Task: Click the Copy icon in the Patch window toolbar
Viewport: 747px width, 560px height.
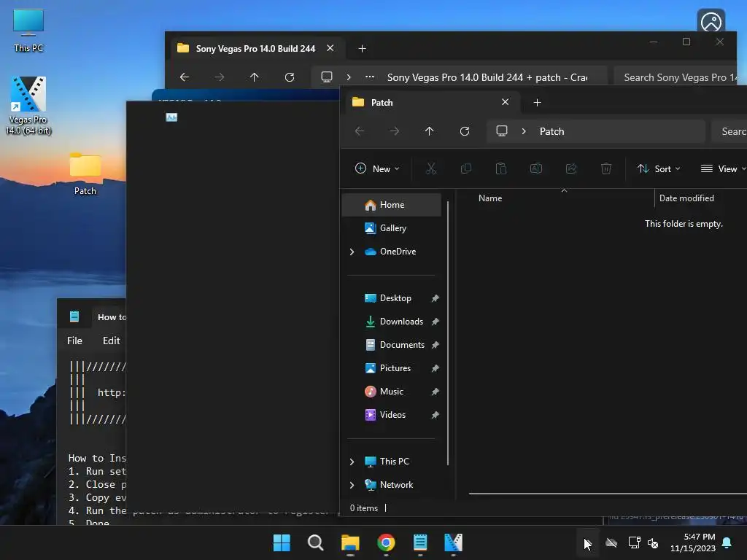Action: pyautogui.click(x=466, y=168)
